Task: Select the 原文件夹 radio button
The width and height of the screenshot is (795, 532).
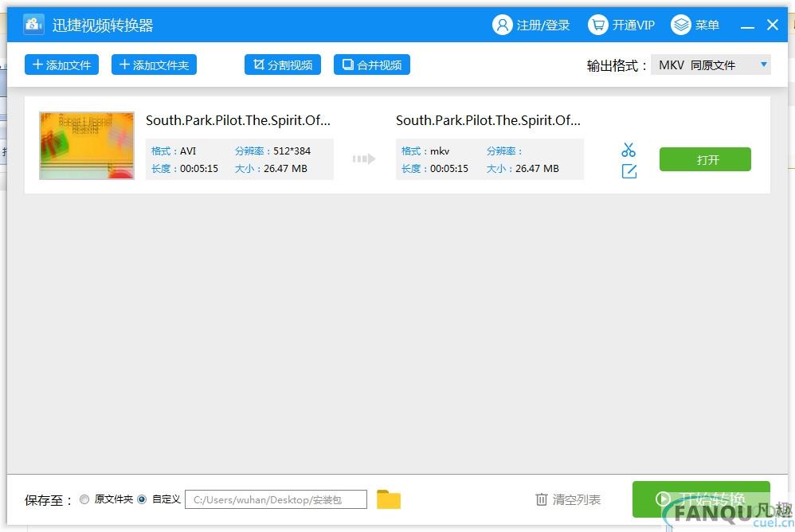Action: [84, 499]
